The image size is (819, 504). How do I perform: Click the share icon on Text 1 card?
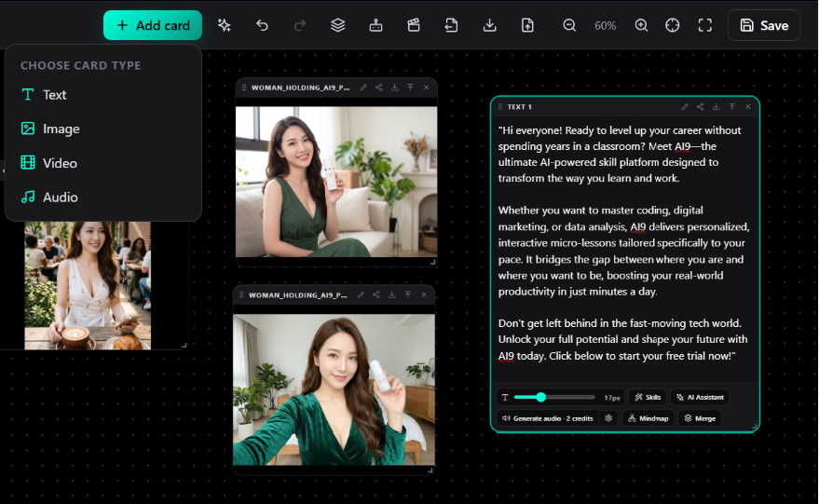pyautogui.click(x=701, y=106)
